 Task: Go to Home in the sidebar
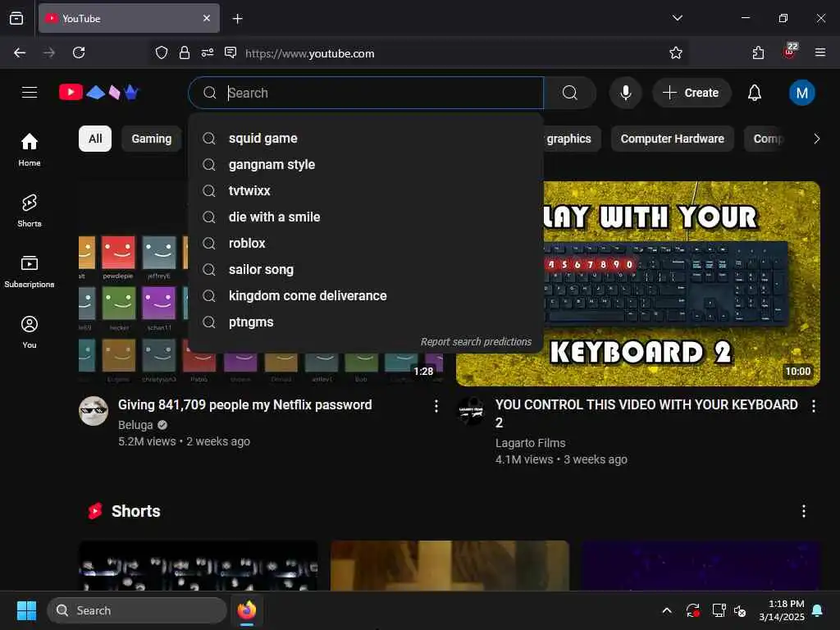(x=30, y=149)
